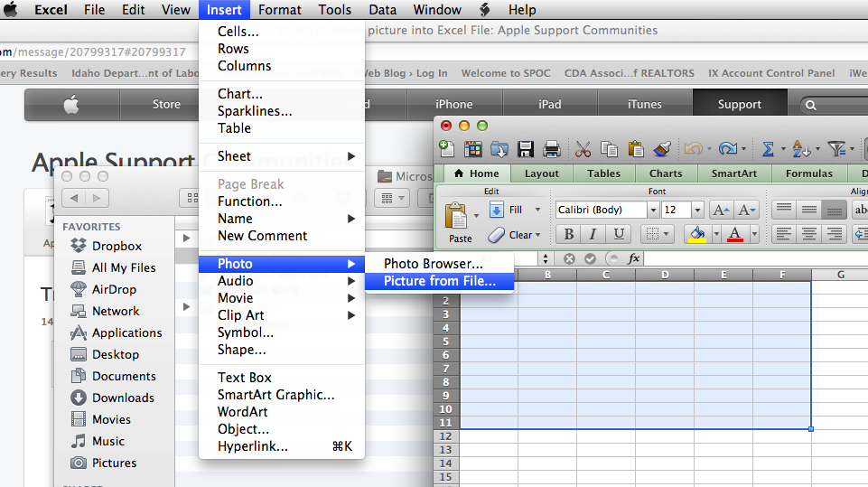
Task: Switch to the Layout ribbon tab
Action: (x=541, y=173)
